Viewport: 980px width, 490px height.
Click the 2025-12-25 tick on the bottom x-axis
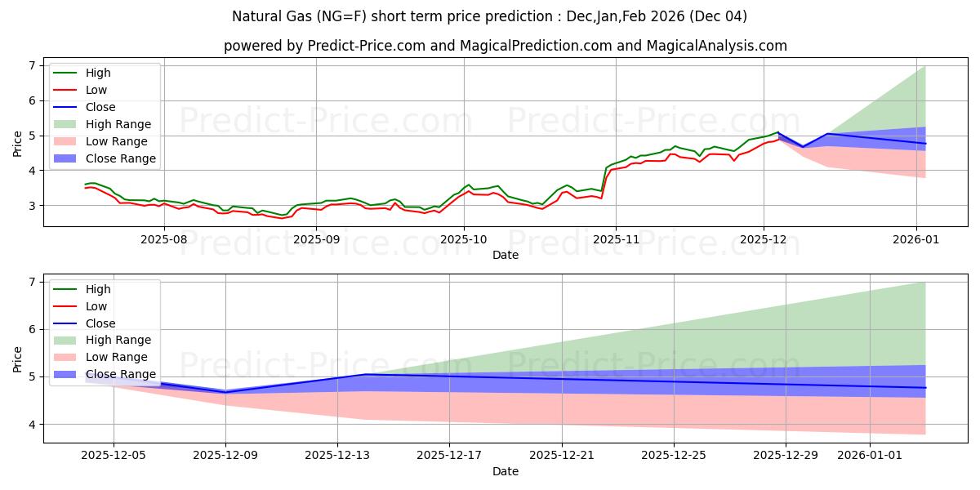(x=674, y=456)
